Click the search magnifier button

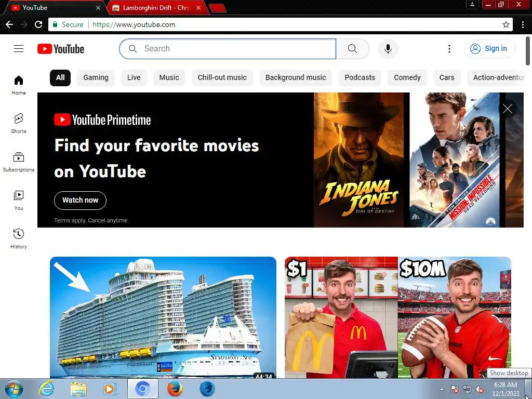click(353, 49)
